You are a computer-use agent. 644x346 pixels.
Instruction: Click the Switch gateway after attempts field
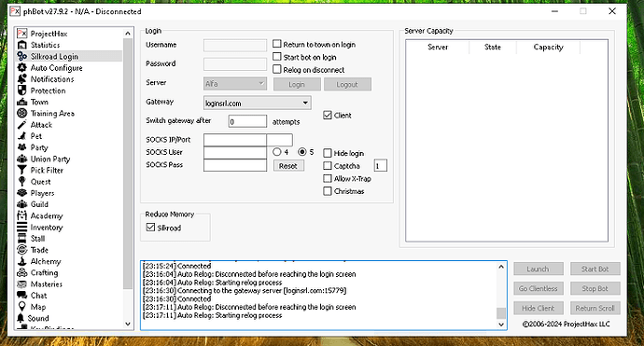pos(247,121)
